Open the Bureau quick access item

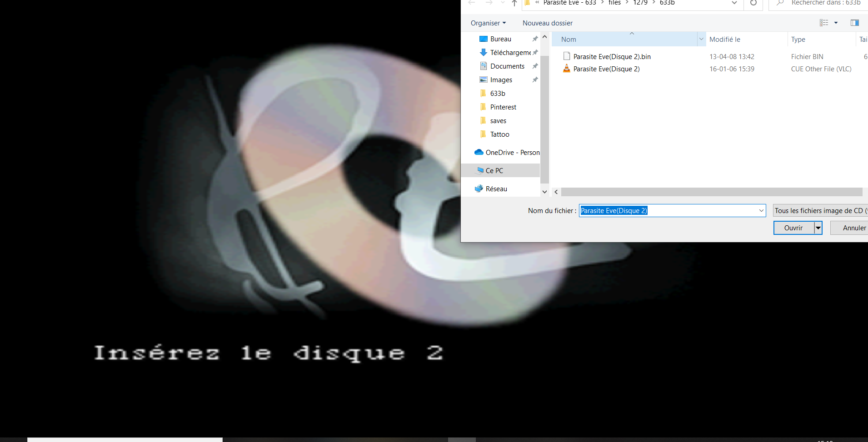(x=500, y=39)
